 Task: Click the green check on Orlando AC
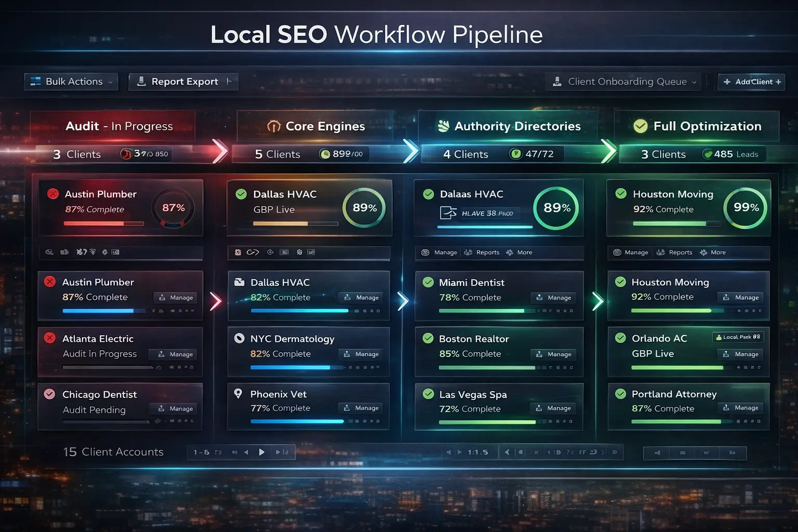click(620, 338)
